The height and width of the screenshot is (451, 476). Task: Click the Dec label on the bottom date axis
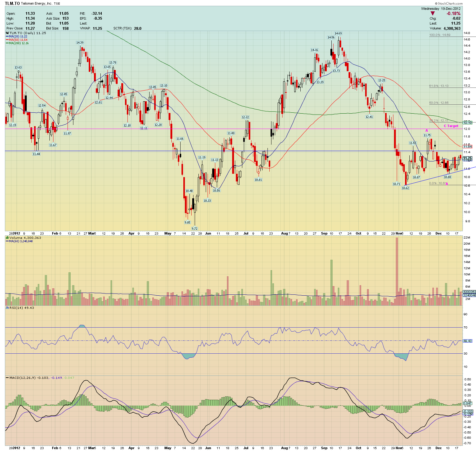[x=439, y=448]
